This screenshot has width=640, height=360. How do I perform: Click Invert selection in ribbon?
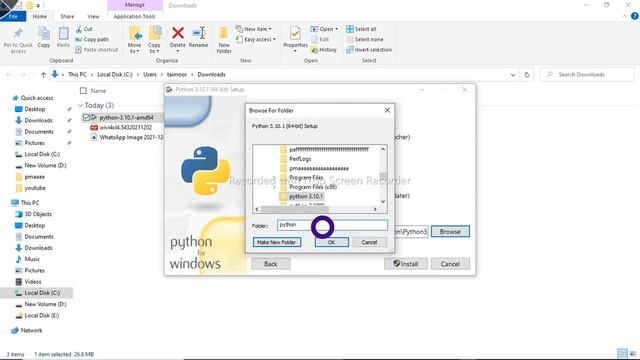(x=369, y=50)
